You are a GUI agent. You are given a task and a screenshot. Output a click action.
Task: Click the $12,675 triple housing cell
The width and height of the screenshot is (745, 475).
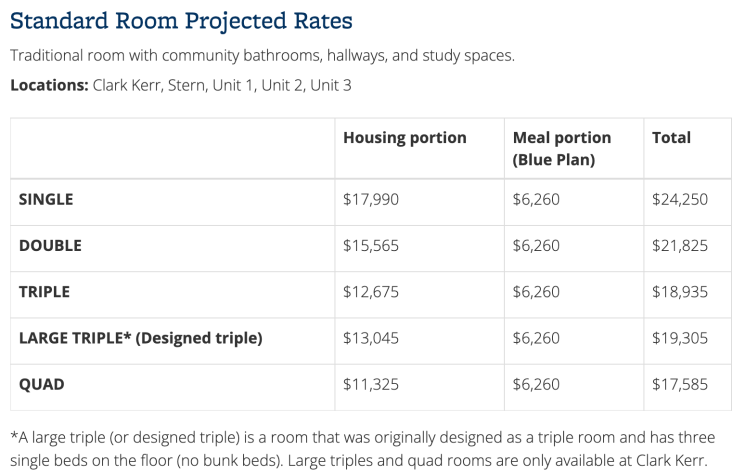[x=371, y=292]
